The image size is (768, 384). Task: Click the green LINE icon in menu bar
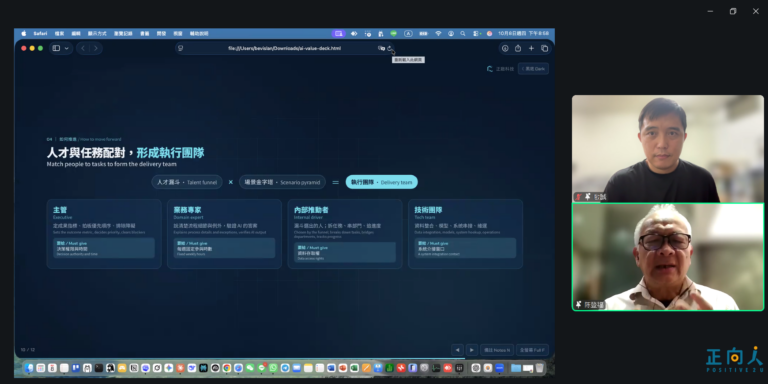pyautogui.click(x=393, y=33)
